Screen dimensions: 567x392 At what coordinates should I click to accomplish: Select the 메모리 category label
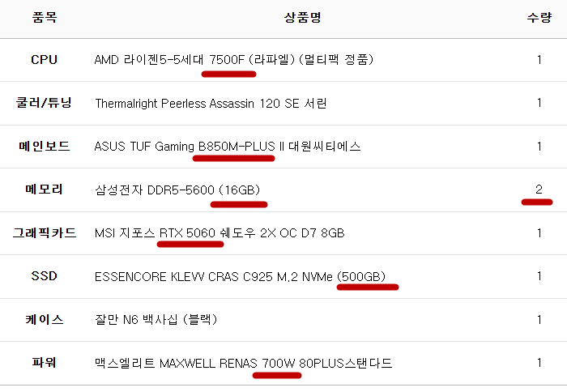tap(45, 190)
